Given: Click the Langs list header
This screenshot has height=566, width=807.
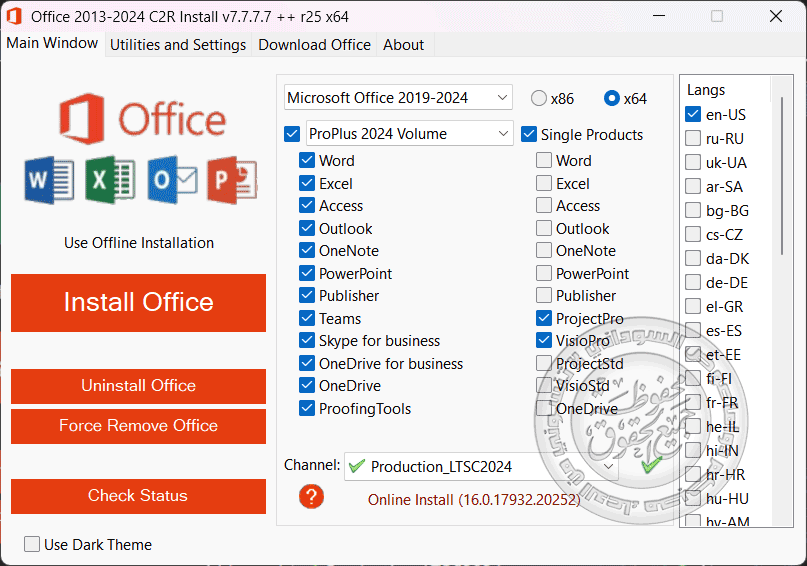Looking at the screenshot, I should pyautogui.click(x=706, y=90).
